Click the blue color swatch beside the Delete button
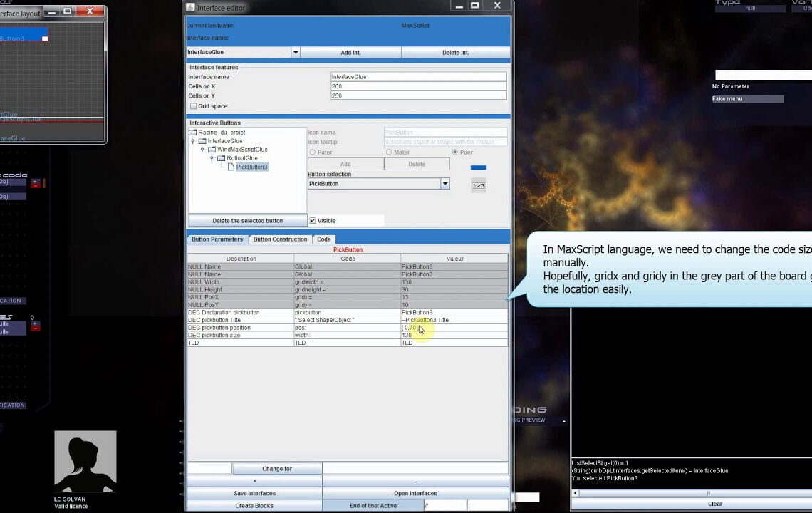This screenshot has height=513, width=812. (x=479, y=167)
